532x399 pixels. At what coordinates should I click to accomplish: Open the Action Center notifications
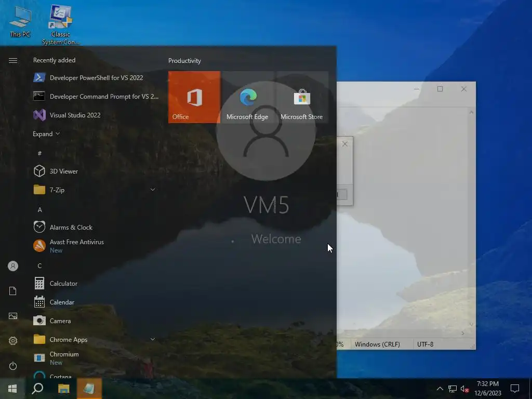(515, 389)
